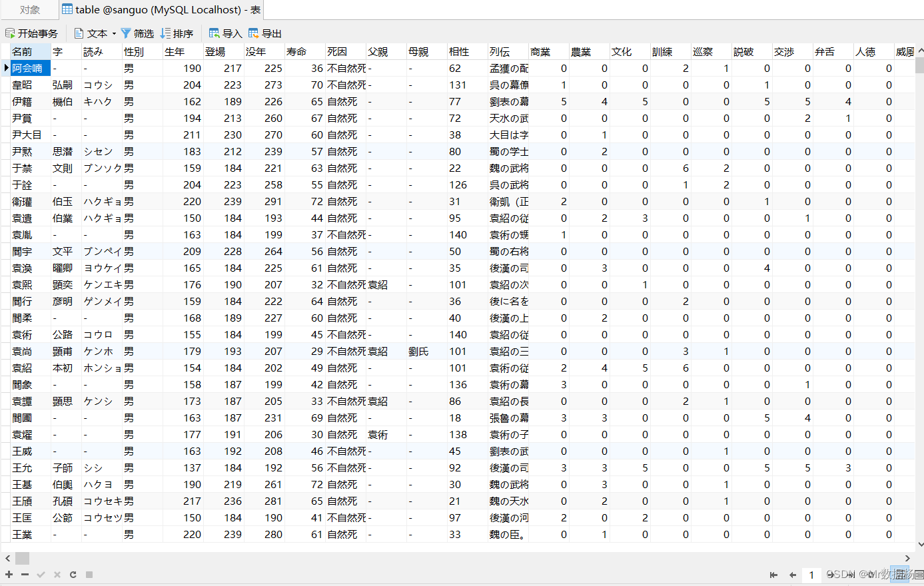Click the stop square icon
The width and height of the screenshot is (924, 586).
pyautogui.click(x=89, y=574)
